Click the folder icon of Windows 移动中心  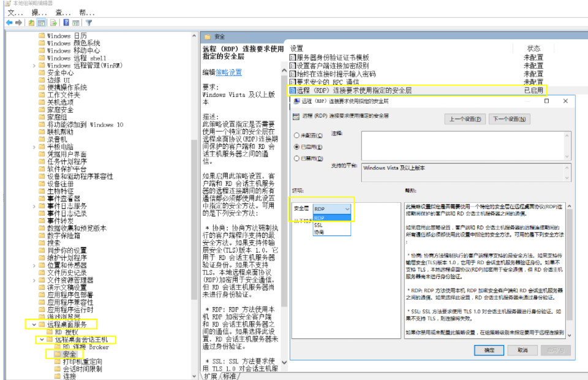[x=42, y=51]
